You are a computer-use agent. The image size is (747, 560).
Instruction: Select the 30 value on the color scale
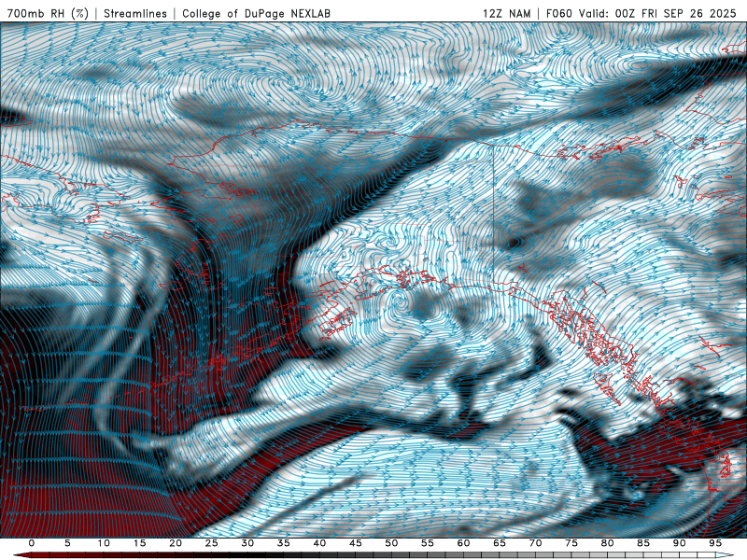(247, 543)
